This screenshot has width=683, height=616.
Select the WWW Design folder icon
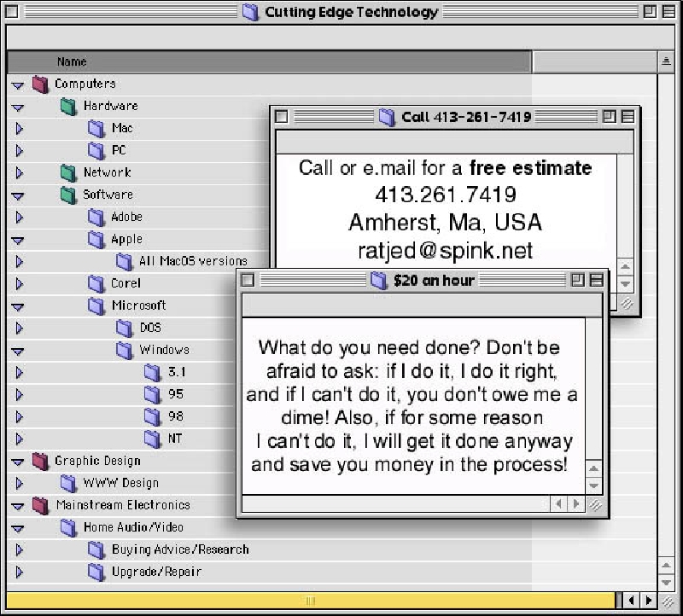(x=68, y=483)
